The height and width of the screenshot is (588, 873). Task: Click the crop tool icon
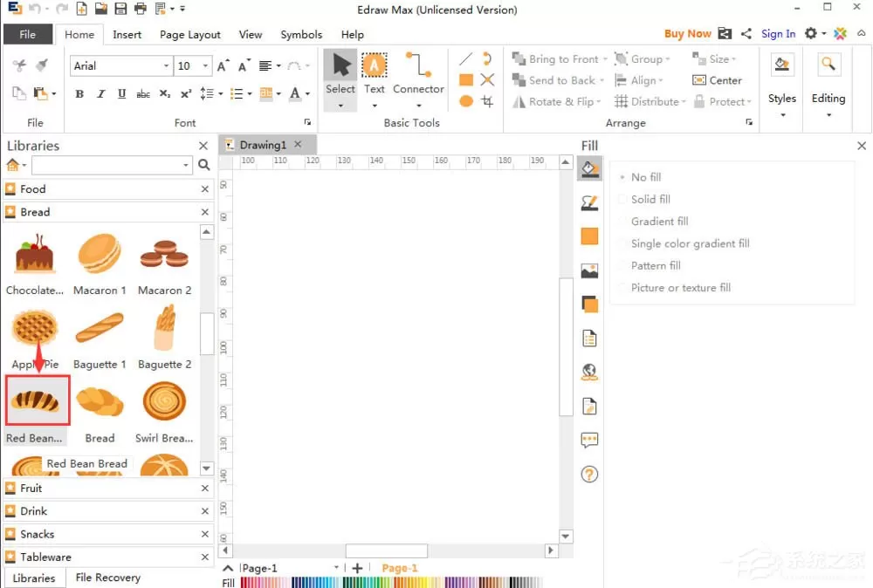click(487, 101)
